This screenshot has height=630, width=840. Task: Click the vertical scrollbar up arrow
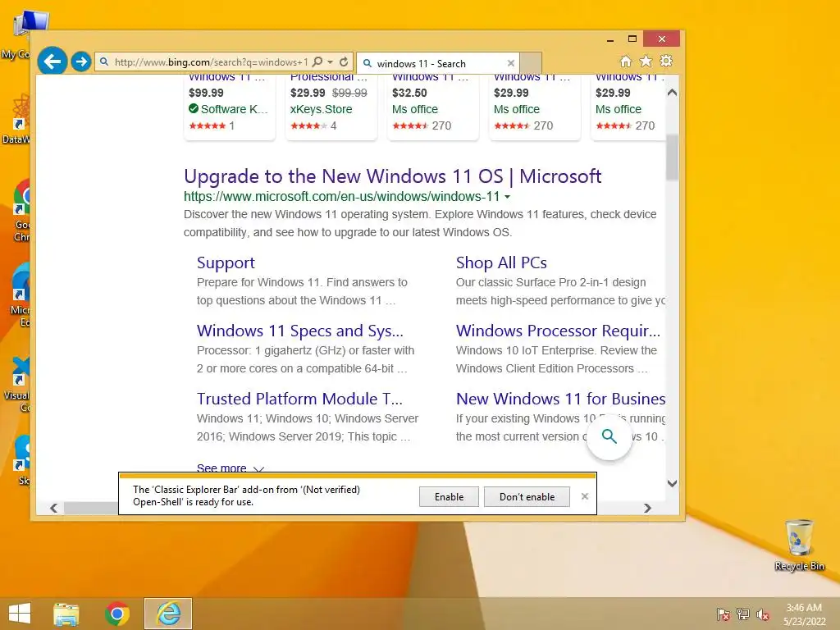(x=673, y=92)
